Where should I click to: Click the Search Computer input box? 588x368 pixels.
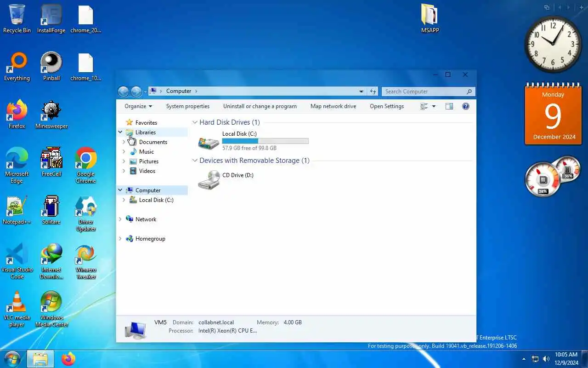click(x=428, y=92)
